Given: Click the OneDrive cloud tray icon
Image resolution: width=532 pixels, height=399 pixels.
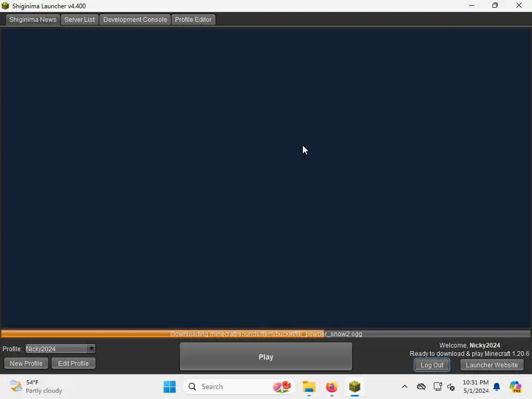Looking at the screenshot, I should pos(421,387).
